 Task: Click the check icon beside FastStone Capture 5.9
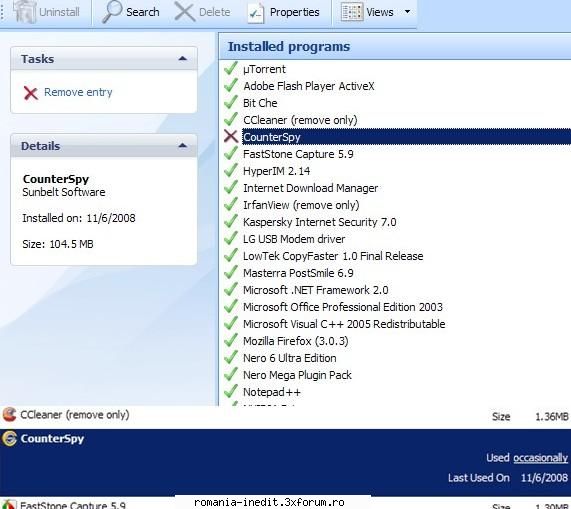(x=231, y=153)
